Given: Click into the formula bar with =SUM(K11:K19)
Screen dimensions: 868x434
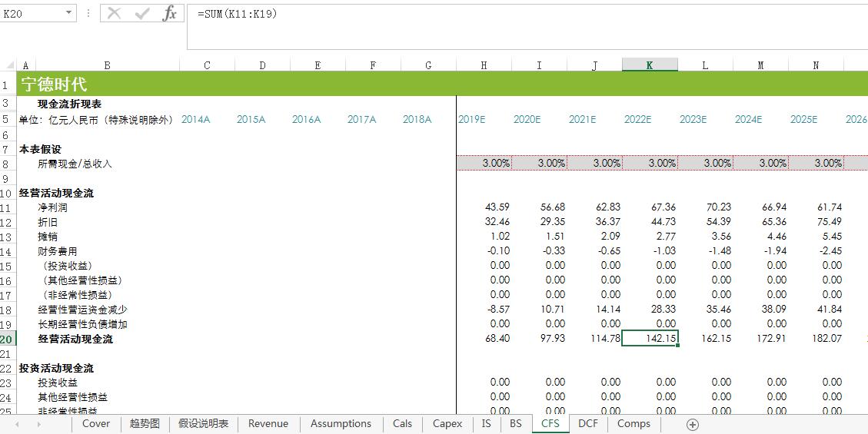Looking at the screenshot, I should pyautogui.click(x=527, y=27).
